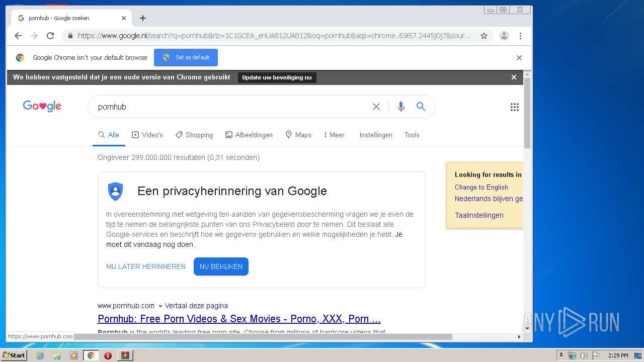Click the taskbar clock 2:29 PM
Image resolution: width=644 pixels, height=362 pixels.
click(618, 355)
